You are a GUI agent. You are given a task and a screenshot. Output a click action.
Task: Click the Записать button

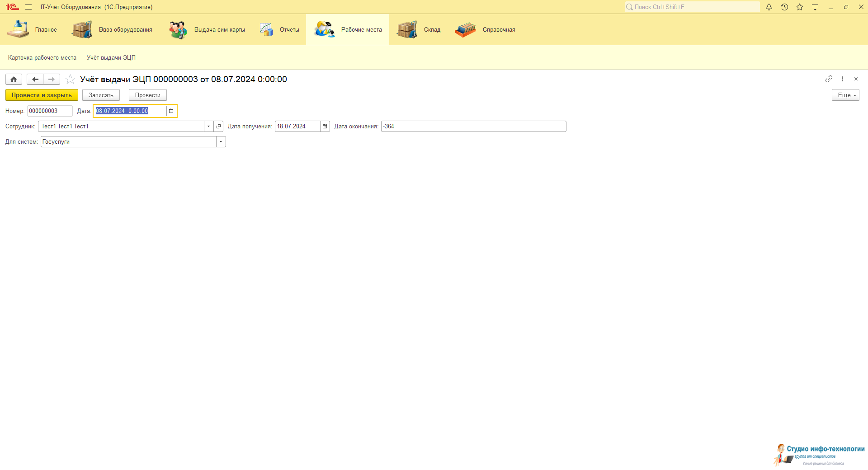click(x=101, y=95)
